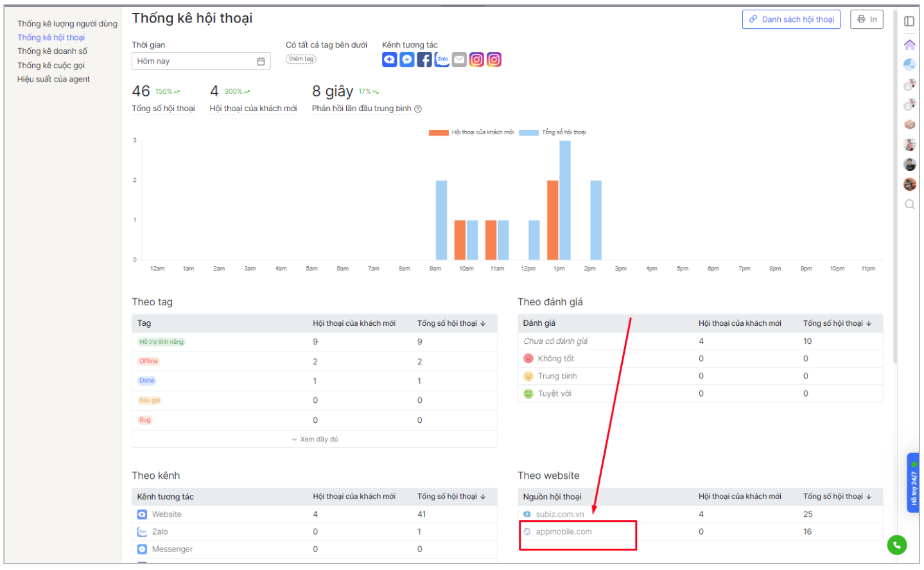
Task: Click the Email channel filter icon
Action: 459,60
